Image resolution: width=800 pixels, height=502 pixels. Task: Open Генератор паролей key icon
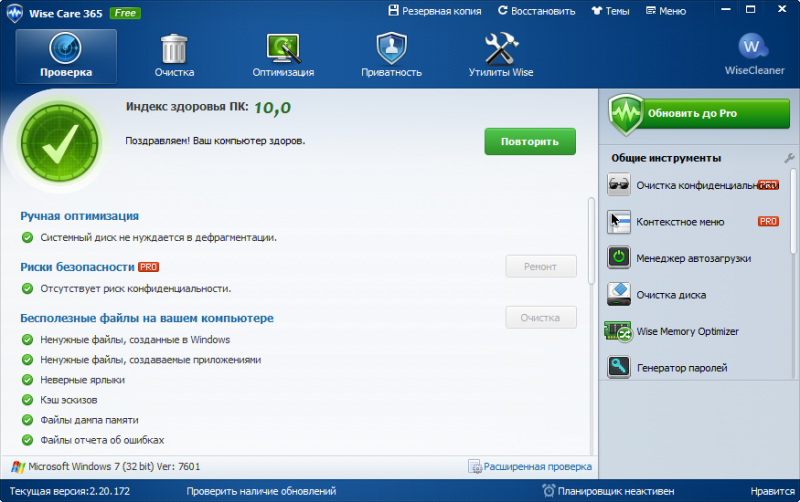tap(618, 367)
